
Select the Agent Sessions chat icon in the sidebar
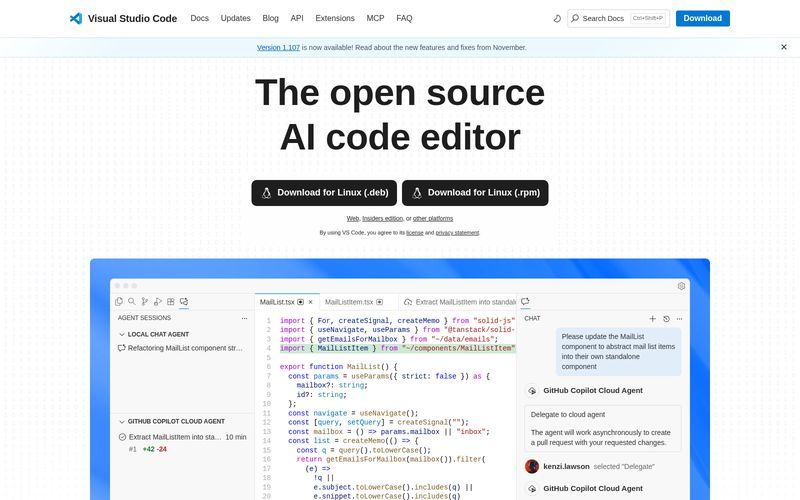coord(184,302)
